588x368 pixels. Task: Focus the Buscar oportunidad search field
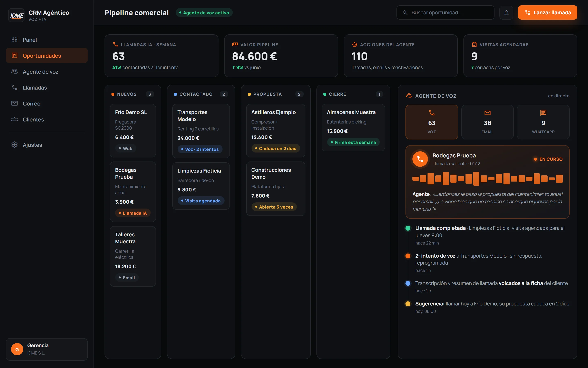pyautogui.click(x=445, y=12)
